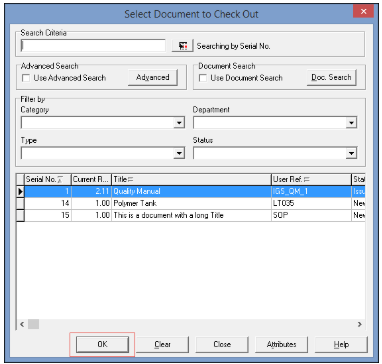Click the SOP user reference cell
The width and height of the screenshot is (382, 364).
click(312, 215)
